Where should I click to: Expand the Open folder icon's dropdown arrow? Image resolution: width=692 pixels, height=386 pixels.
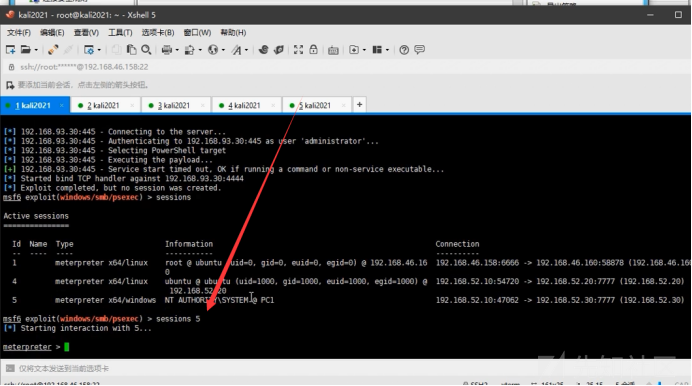pyautogui.click(x=36, y=50)
